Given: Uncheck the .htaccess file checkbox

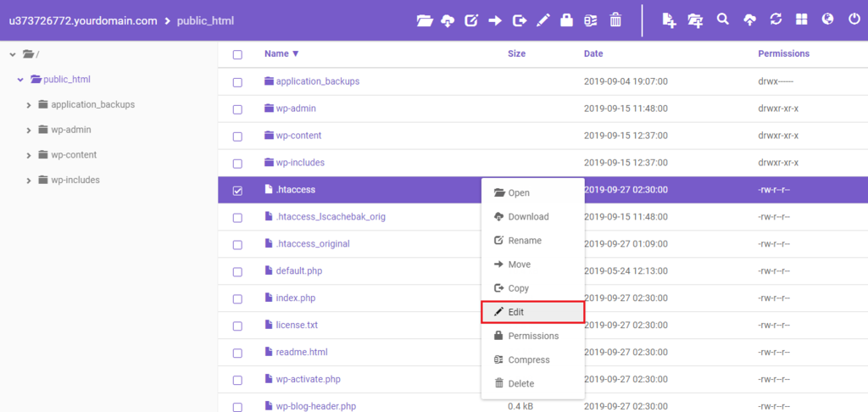Looking at the screenshot, I should (237, 191).
